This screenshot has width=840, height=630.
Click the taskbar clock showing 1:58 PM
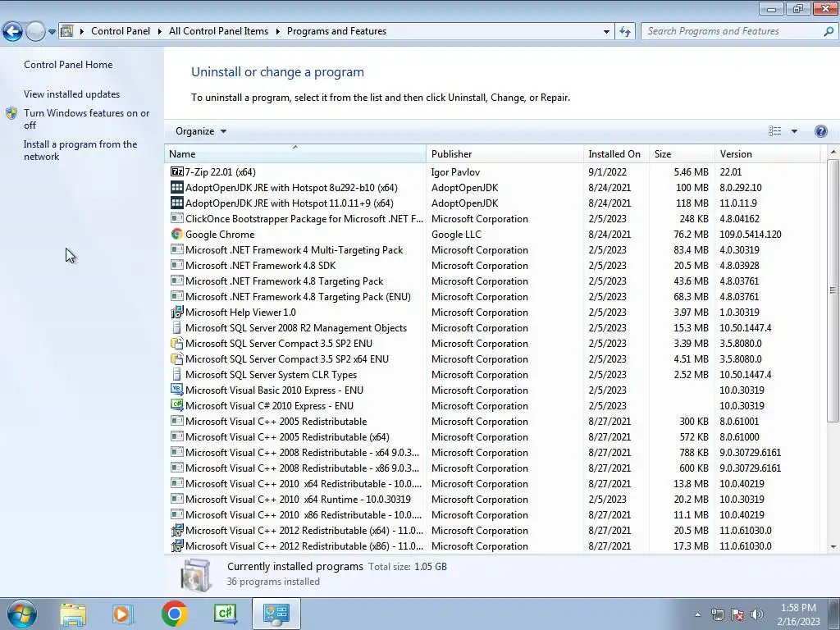pyautogui.click(x=798, y=614)
